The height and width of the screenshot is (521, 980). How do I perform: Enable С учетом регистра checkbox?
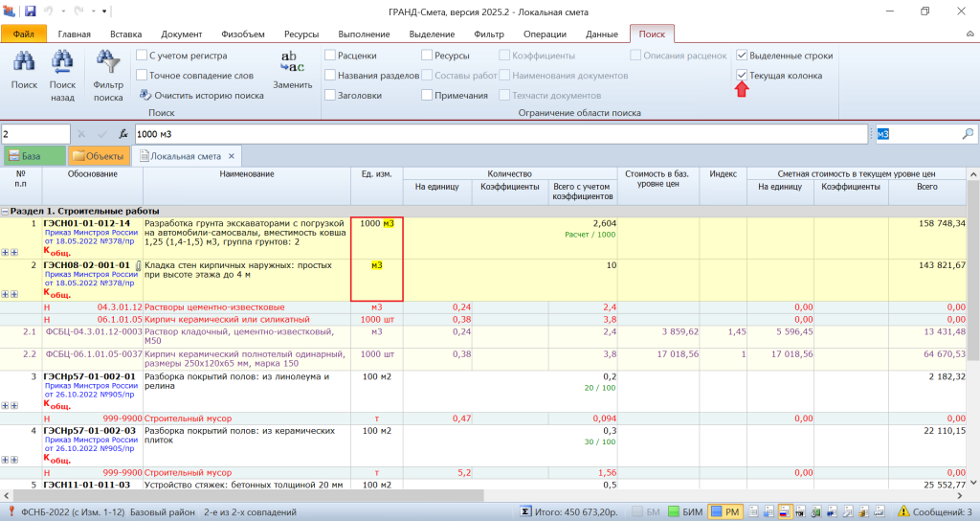[x=142, y=56]
